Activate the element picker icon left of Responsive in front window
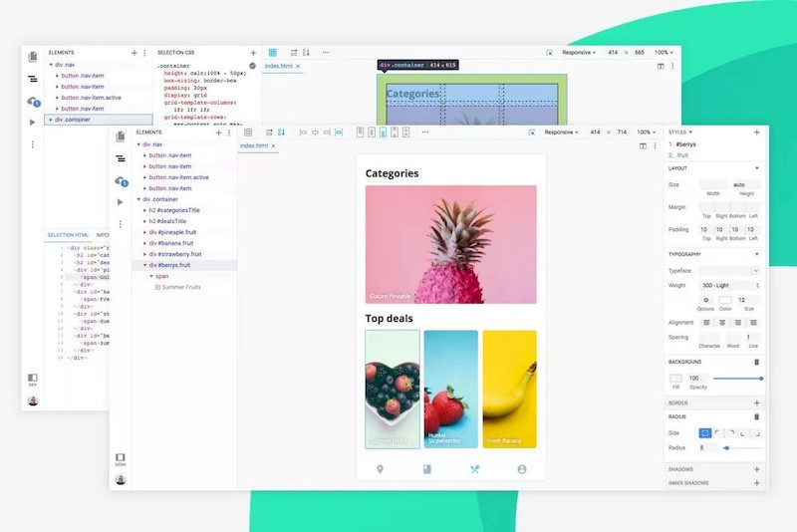Viewport: 797px width, 532px height. (532, 133)
